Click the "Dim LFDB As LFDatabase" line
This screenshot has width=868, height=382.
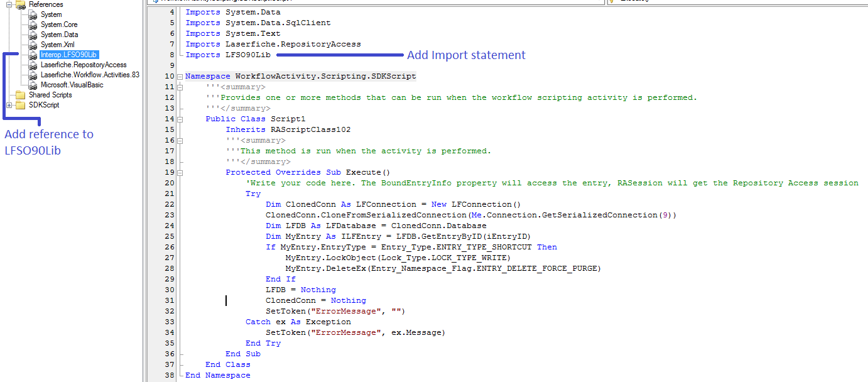point(376,226)
